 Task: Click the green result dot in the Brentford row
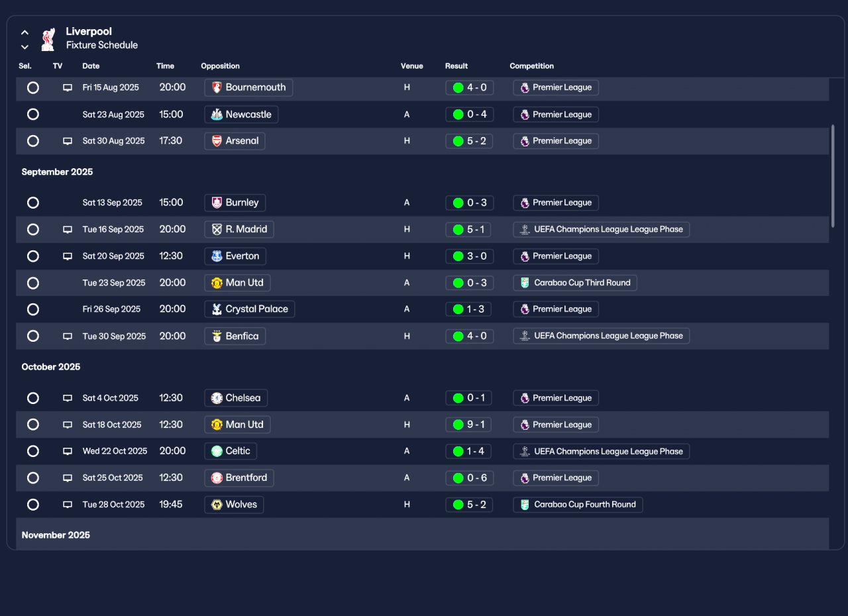click(x=458, y=478)
